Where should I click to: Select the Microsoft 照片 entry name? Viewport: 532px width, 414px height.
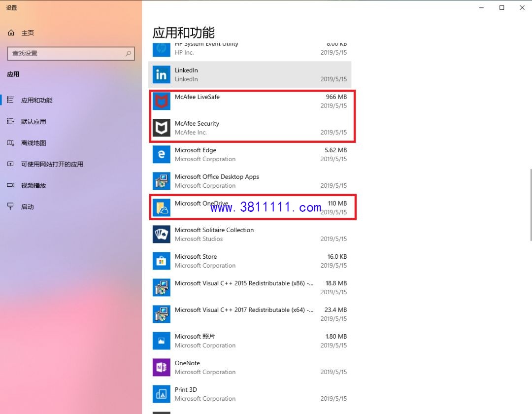tap(195, 336)
